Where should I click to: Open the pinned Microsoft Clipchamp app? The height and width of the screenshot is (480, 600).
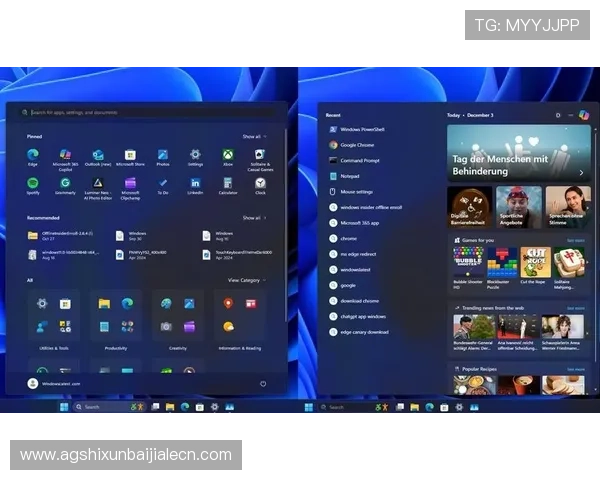[x=130, y=183]
